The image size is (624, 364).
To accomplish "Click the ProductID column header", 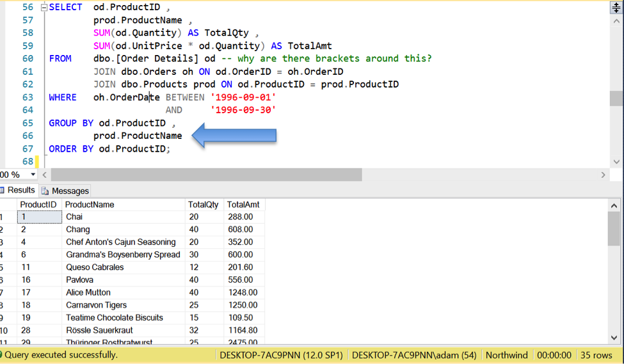I will coord(39,205).
